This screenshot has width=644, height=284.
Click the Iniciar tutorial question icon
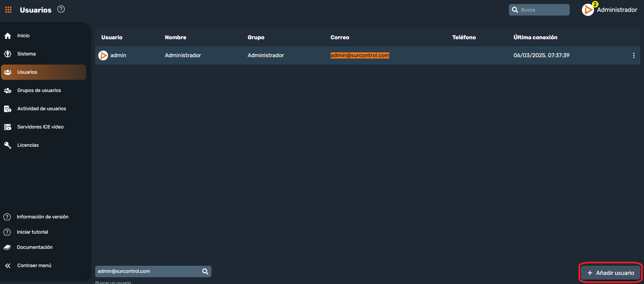[7, 232]
